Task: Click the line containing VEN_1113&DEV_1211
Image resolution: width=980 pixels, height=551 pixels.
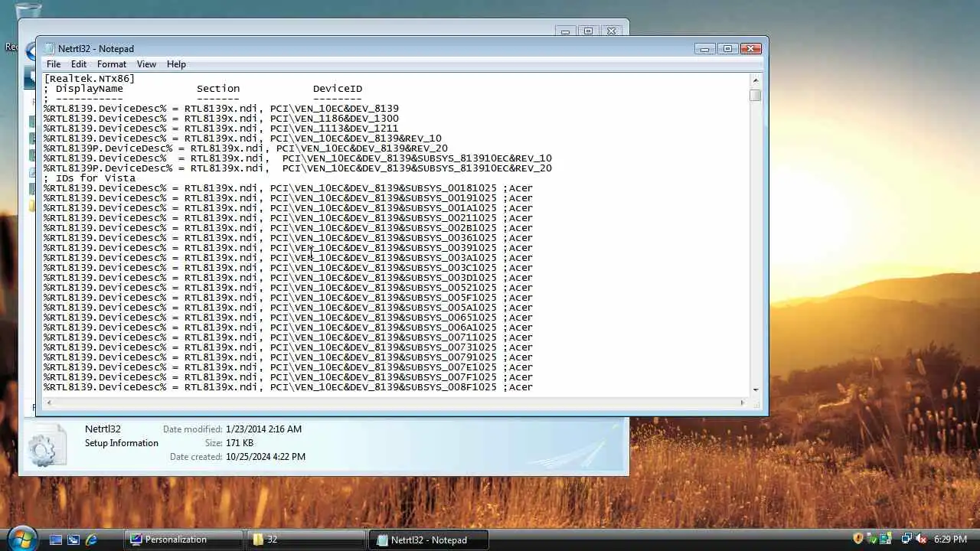Action: point(221,129)
